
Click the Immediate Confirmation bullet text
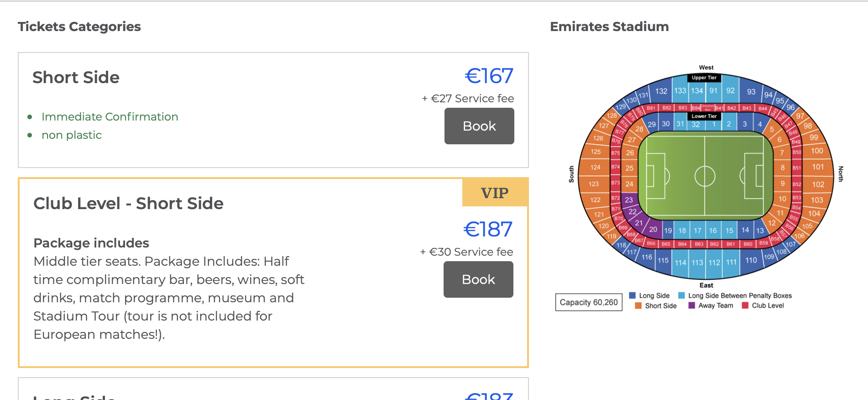(x=110, y=117)
